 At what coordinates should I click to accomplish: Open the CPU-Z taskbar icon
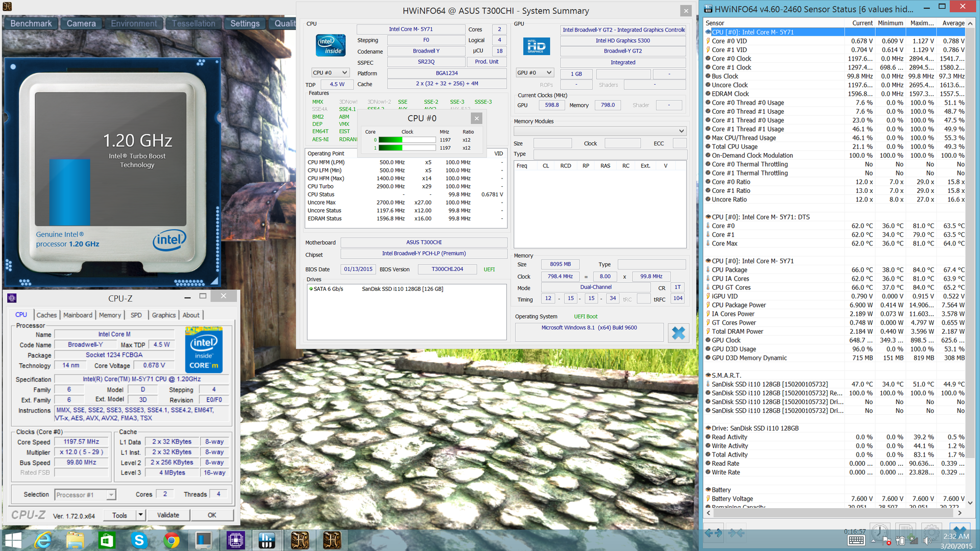[x=235, y=540]
